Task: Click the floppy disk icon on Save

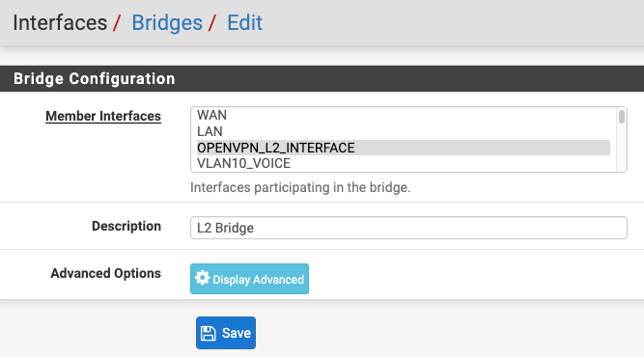Action: (x=208, y=333)
